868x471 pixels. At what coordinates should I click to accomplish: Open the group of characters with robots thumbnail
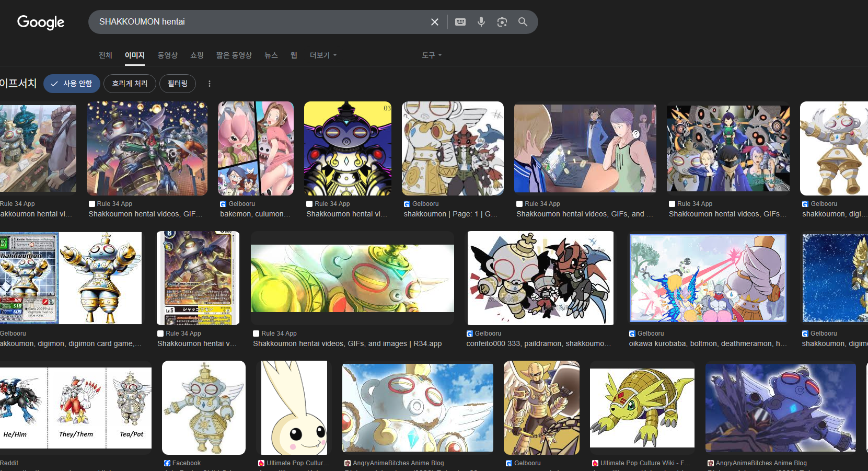(x=728, y=148)
